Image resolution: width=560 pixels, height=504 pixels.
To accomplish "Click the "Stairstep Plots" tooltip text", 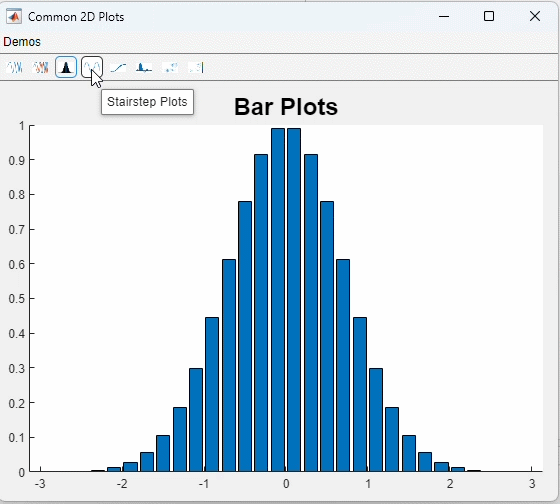I will 147,102.
